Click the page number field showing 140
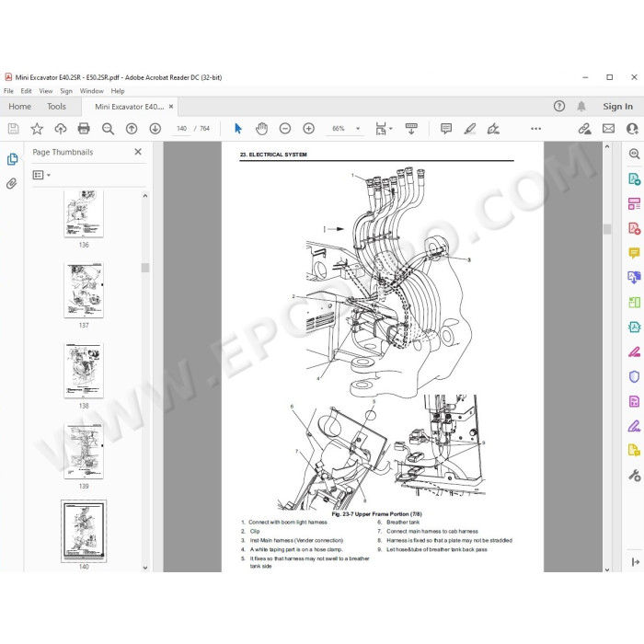This screenshot has height=644, width=644. (181, 129)
